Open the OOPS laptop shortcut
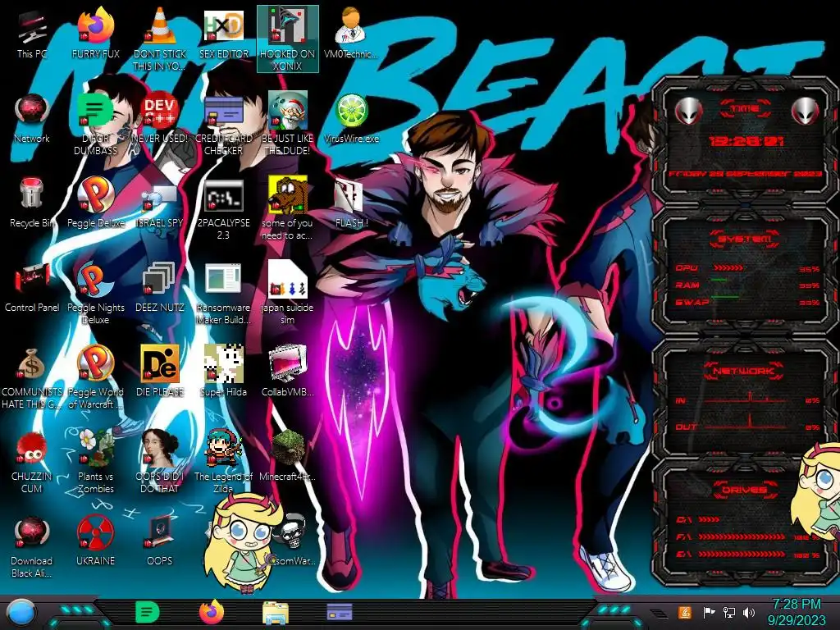840x630 pixels. point(160,541)
